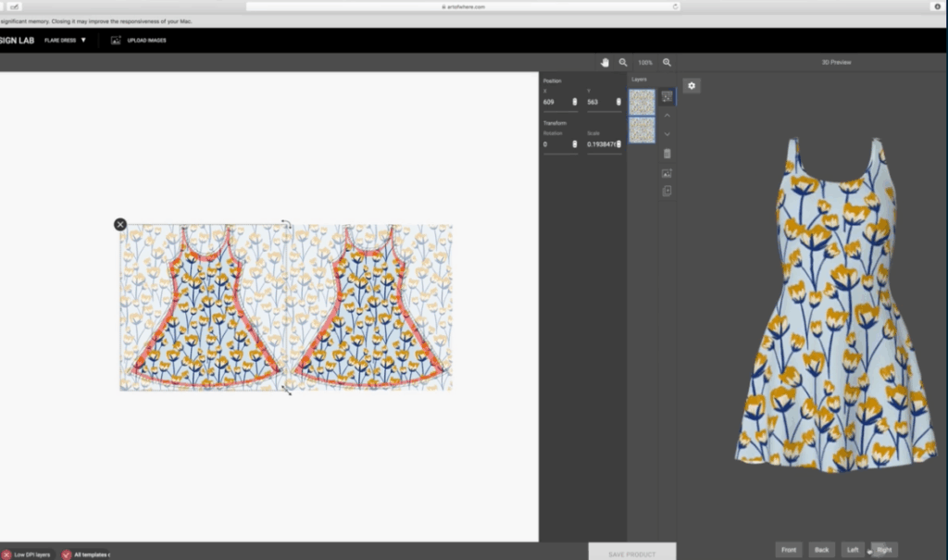948x560 pixels.
Task: Show Back view of 3D preview
Action: click(822, 550)
